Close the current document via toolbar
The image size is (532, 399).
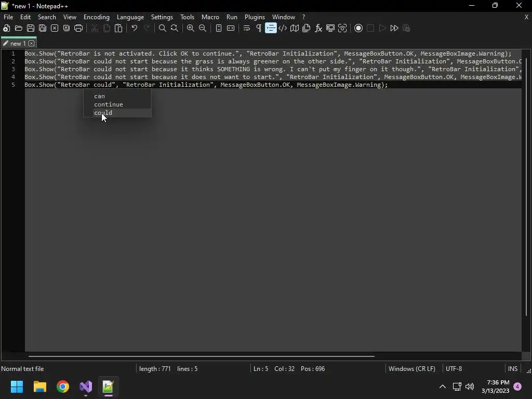(x=54, y=28)
